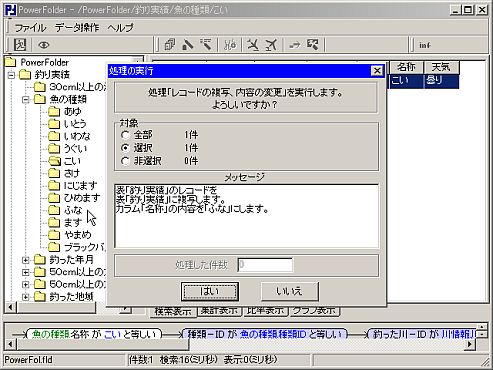Screen dimensions: 493x370
Task: Collapse the 釣り実績 tree node
Action: [x=12, y=75]
